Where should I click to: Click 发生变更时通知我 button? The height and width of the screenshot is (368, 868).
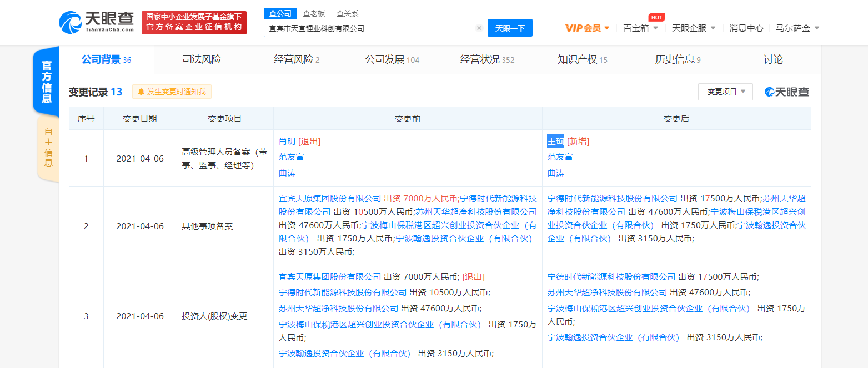point(172,92)
